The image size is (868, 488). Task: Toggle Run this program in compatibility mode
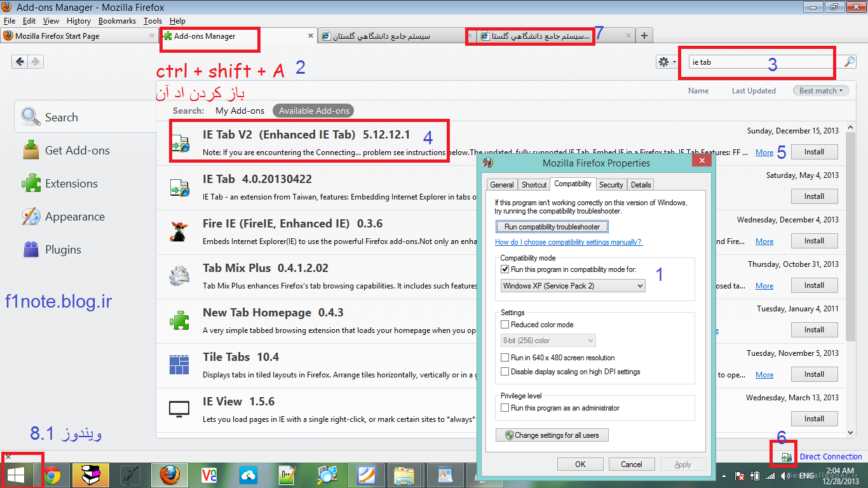point(505,269)
